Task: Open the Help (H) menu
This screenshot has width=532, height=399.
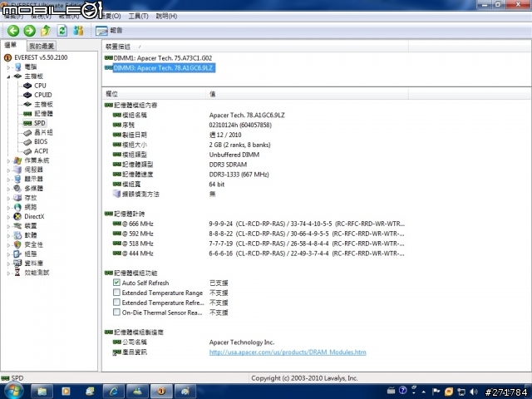Action: point(166,16)
